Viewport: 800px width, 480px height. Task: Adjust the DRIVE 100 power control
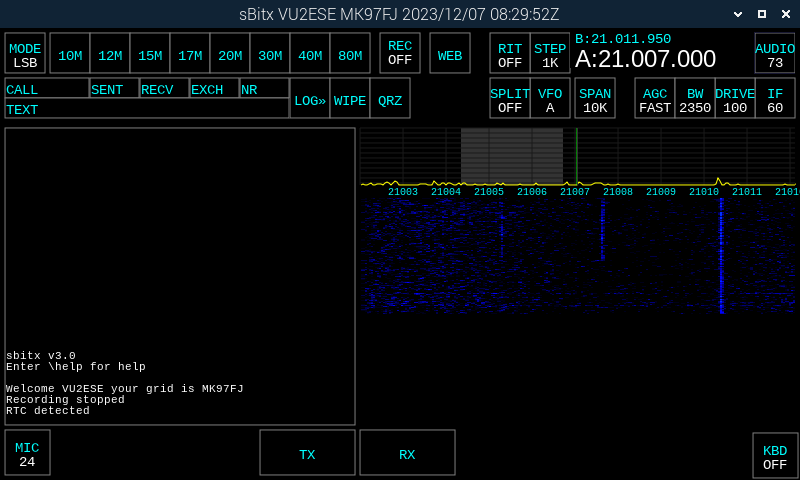[735, 98]
